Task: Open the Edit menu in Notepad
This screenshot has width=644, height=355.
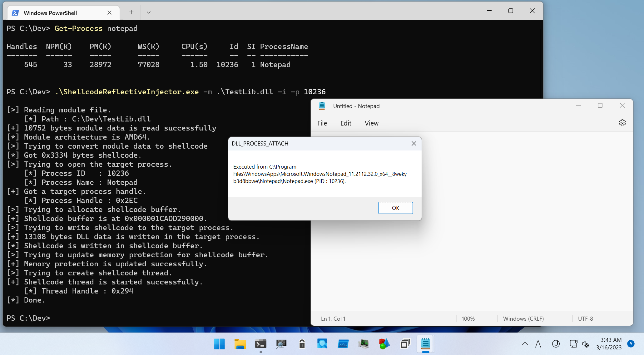Action: coord(346,123)
